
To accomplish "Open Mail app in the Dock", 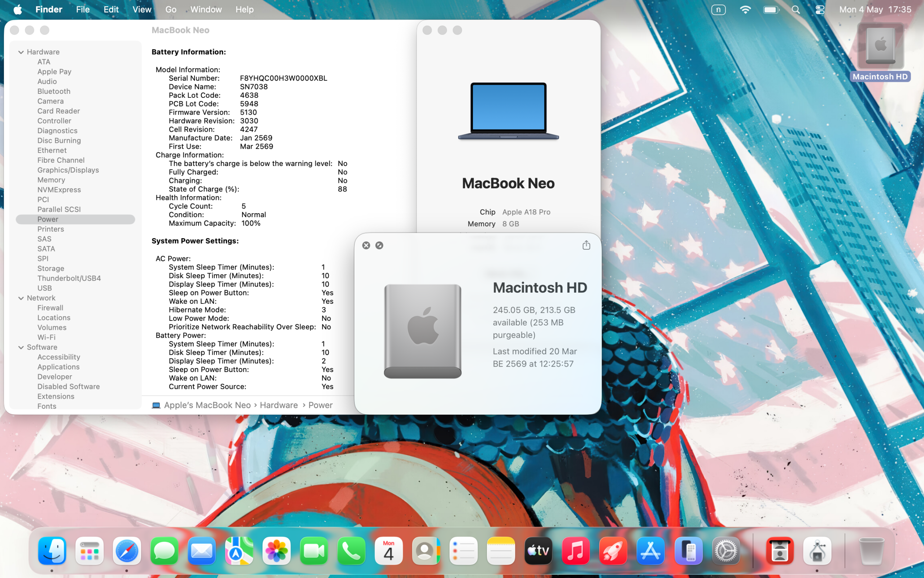I will (x=201, y=551).
